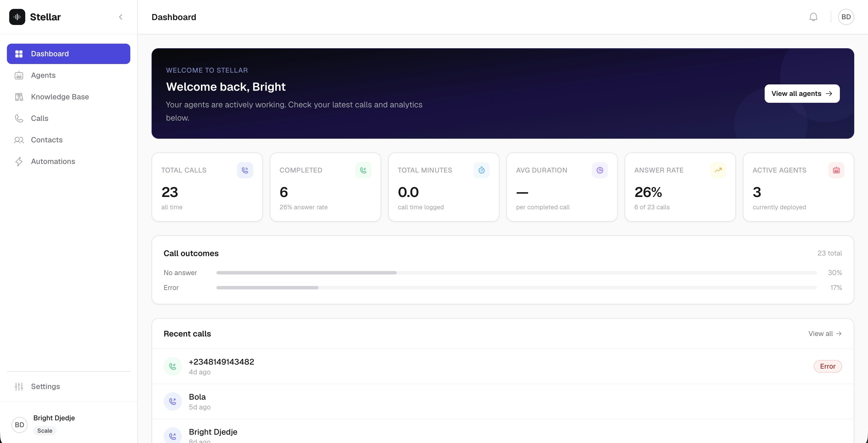Click the Total Calls phone icon
The width and height of the screenshot is (868, 443).
(245, 170)
